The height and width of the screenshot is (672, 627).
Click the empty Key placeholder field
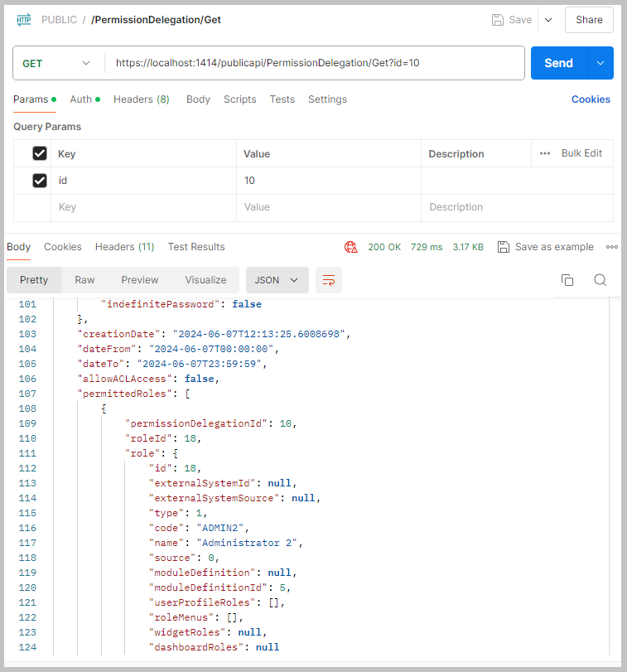pos(143,207)
